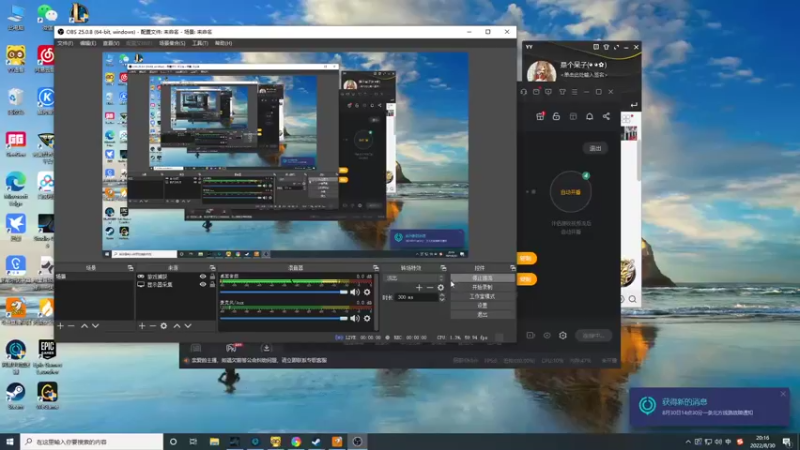Click the Stop Streaming button in Controls
The height and width of the screenshot is (450, 800).
(482, 278)
